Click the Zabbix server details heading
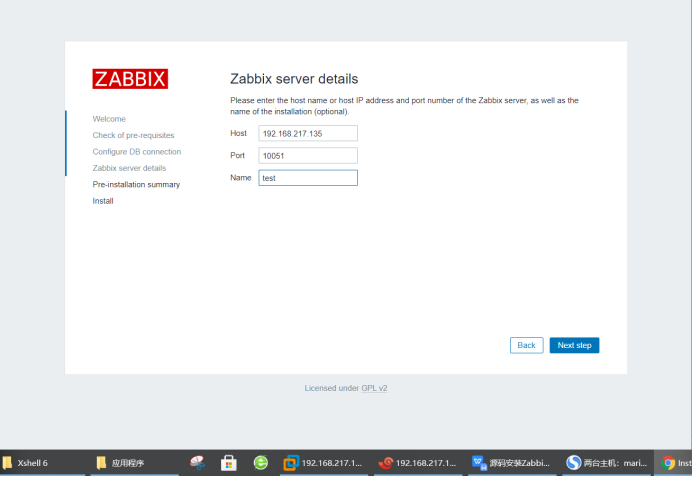Image resolution: width=692 pixels, height=477 pixels. click(294, 79)
